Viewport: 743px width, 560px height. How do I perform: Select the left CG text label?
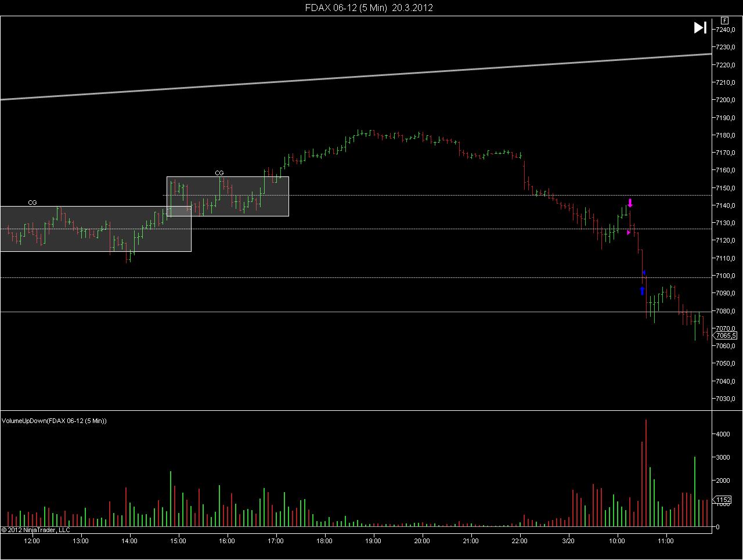click(x=33, y=203)
